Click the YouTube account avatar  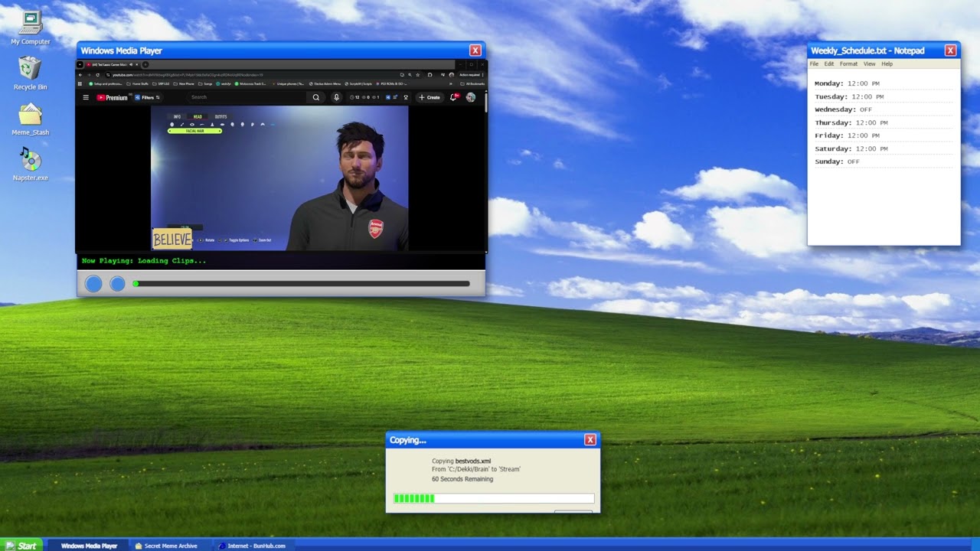pyautogui.click(x=471, y=97)
